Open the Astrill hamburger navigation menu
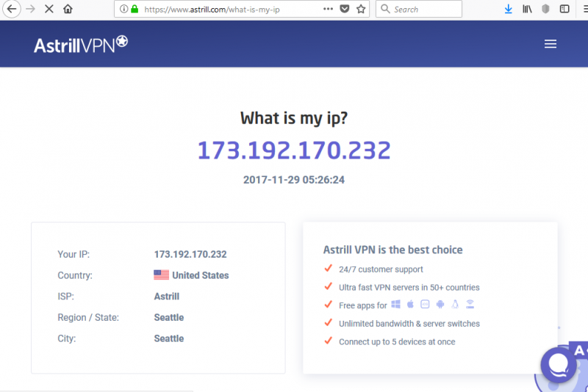 pos(551,44)
